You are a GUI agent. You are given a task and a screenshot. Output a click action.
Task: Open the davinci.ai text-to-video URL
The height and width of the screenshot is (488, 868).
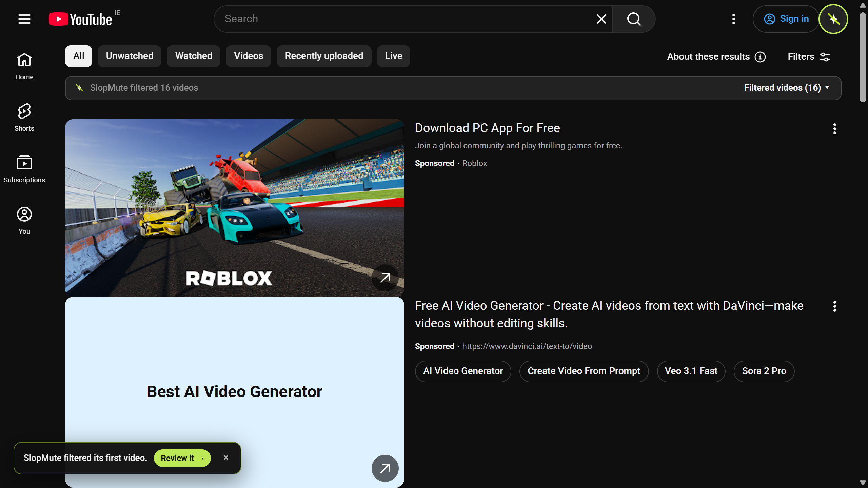click(527, 346)
